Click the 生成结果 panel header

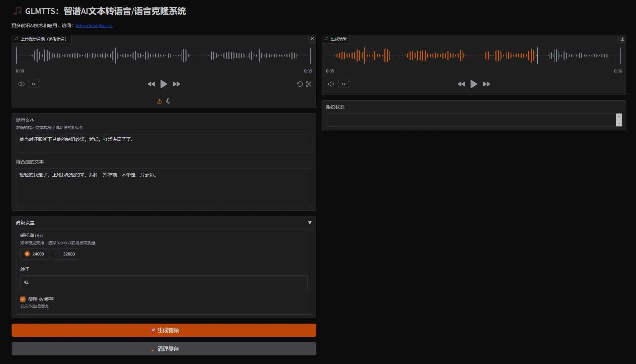338,39
